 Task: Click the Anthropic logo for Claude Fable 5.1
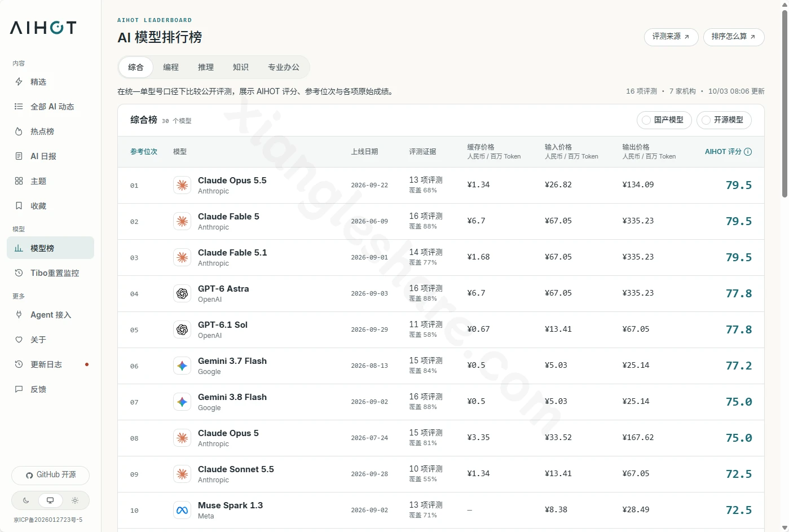coord(182,257)
